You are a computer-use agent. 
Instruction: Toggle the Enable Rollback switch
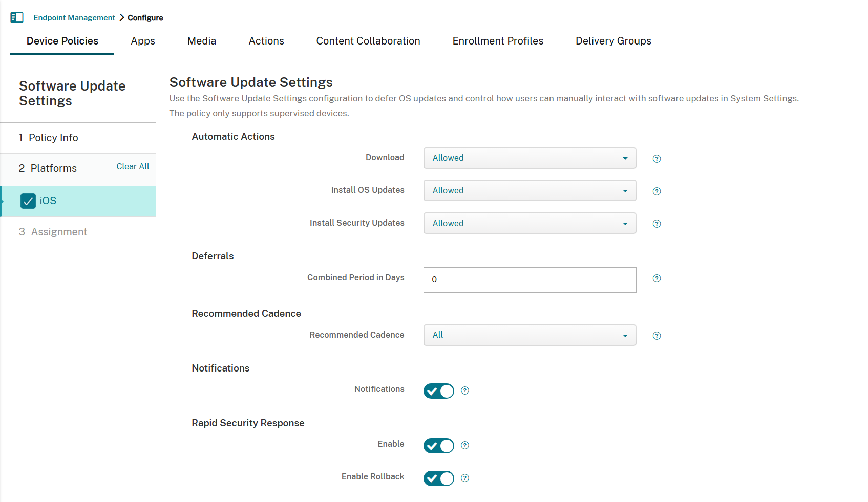[x=439, y=478]
